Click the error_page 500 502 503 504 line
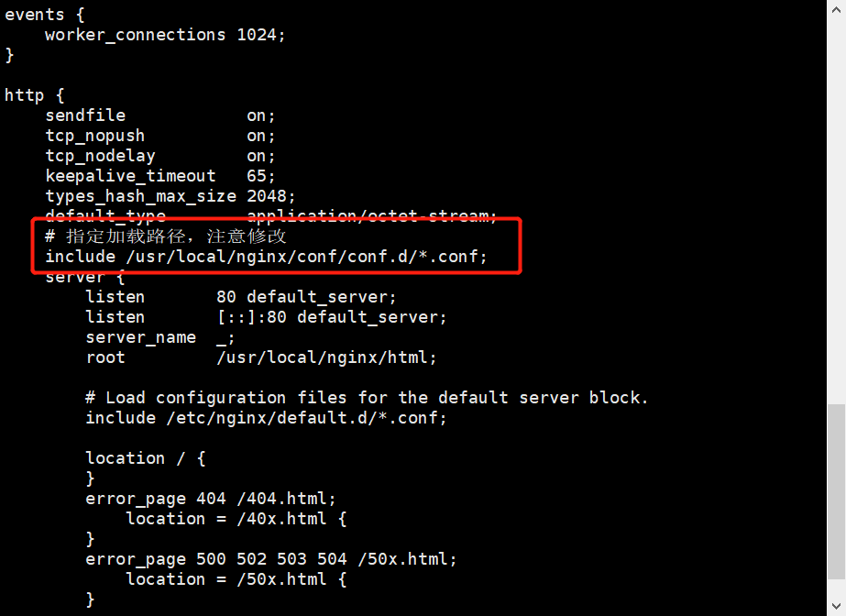Image resolution: width=846 pixels, height=616 pixels. coord(270,559)
